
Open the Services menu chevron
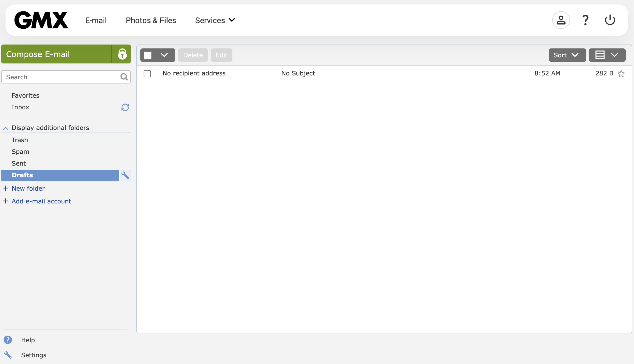coord(232,20)
